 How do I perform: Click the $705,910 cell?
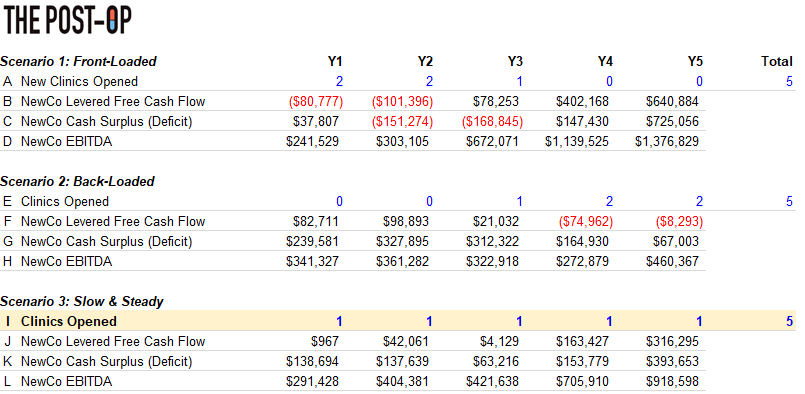[582, 382]
